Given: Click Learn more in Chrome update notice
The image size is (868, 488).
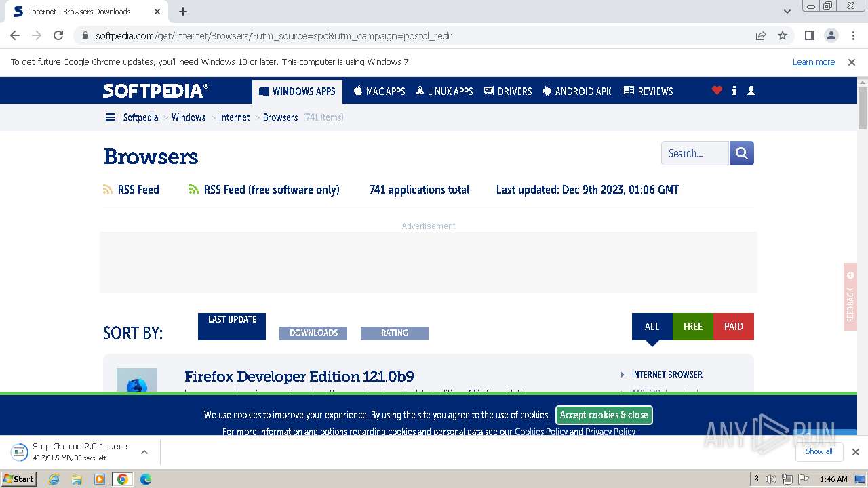Looking at the screenshot, I should click(814, 62).
